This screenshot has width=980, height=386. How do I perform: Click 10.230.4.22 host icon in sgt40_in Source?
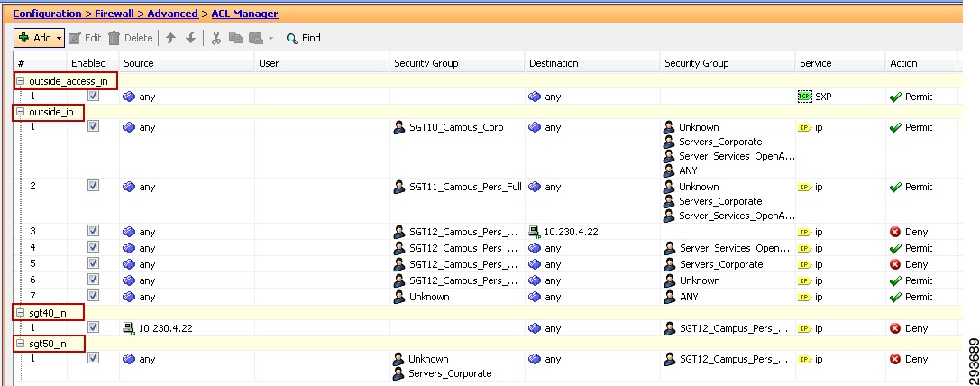[x=130, y=328]
